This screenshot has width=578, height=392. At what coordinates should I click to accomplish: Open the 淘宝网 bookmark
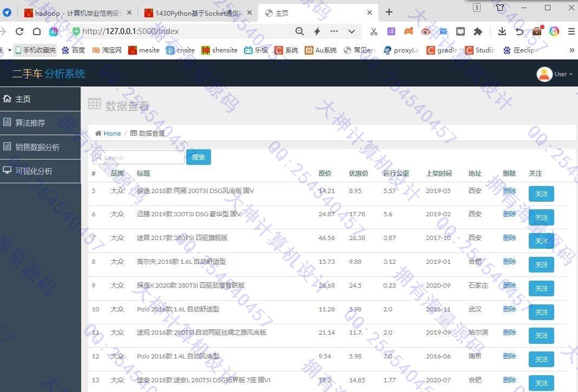[x=107, y=50]
